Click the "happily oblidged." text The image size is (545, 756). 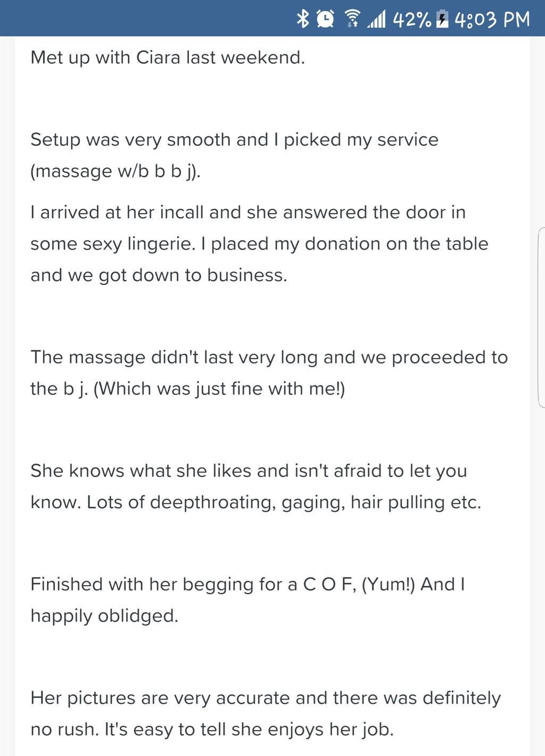click(x=104, y=616)
